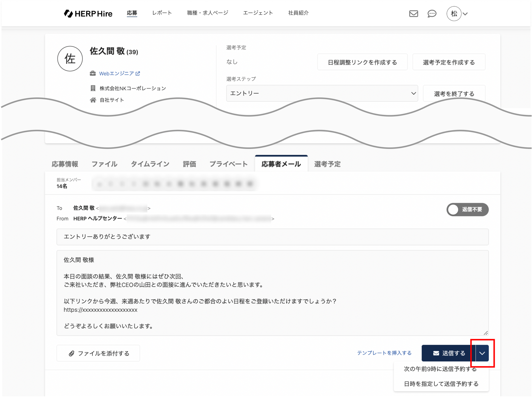Open the レポート navigation item
Screen dimensions: 532x400
(x=162, y=13)
